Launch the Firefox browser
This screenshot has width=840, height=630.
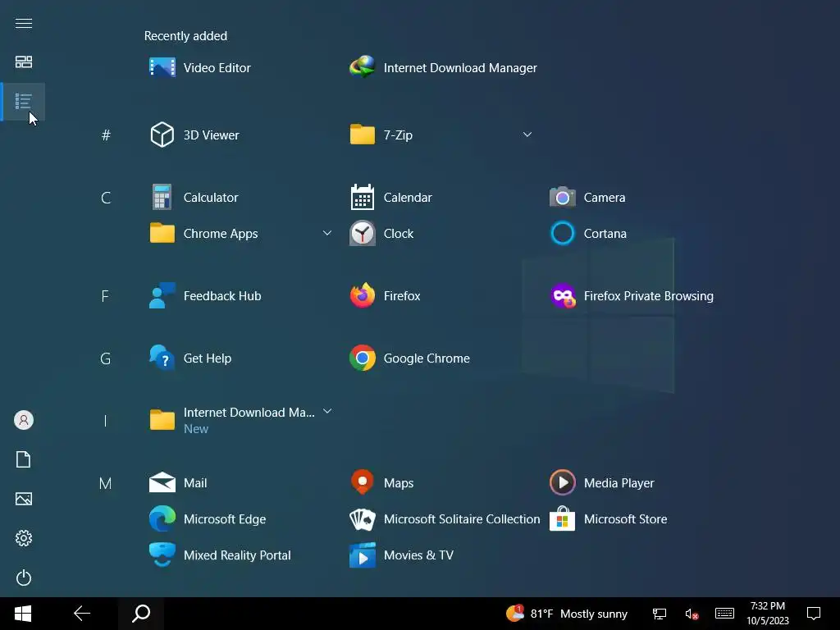pyautogui.click(x=386, y=295)
